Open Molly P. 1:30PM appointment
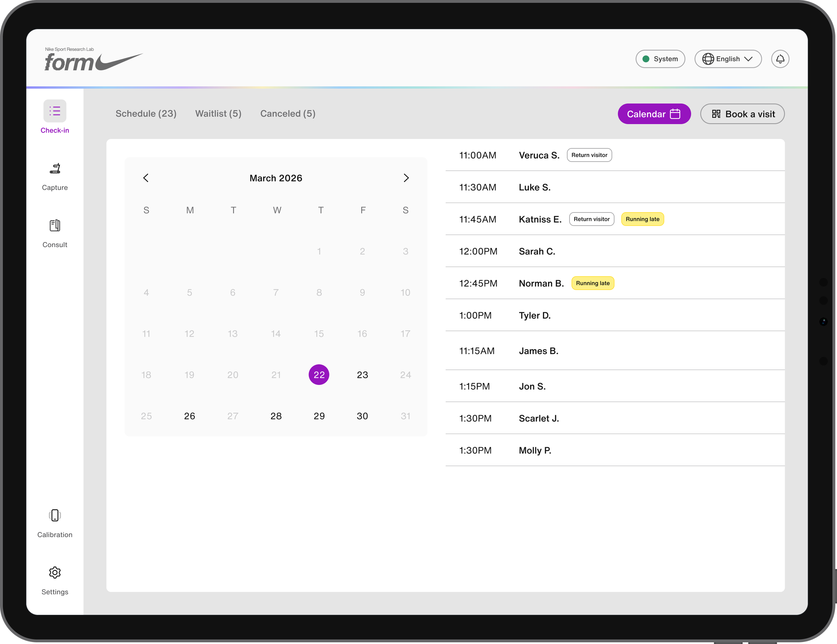The height and width of the screenshot is (644, 837). 615,451
